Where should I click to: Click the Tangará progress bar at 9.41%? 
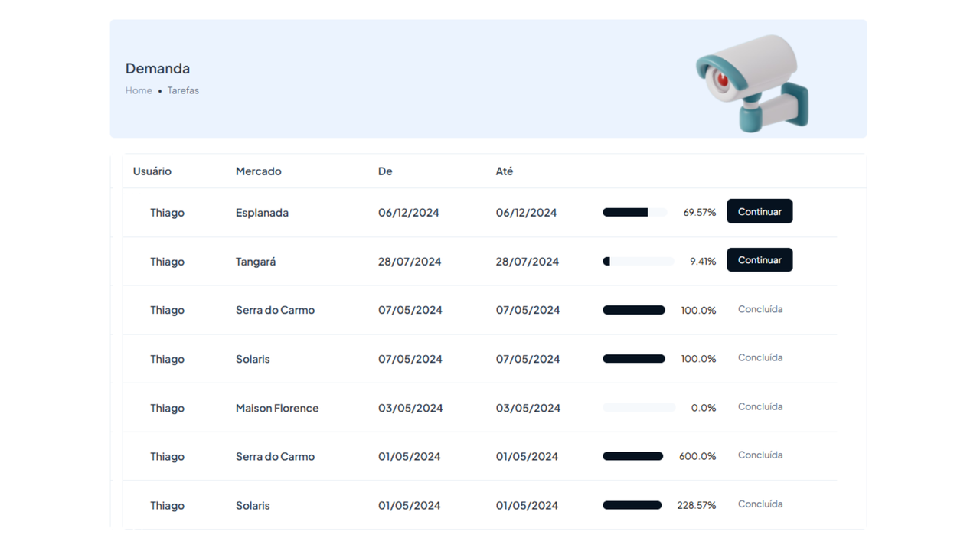pos(638,262)
